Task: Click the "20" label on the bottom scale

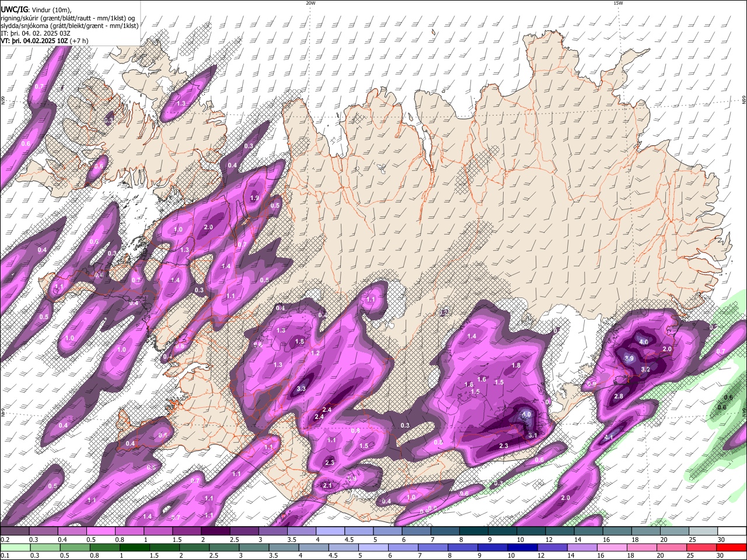Action: coord(661,555)
